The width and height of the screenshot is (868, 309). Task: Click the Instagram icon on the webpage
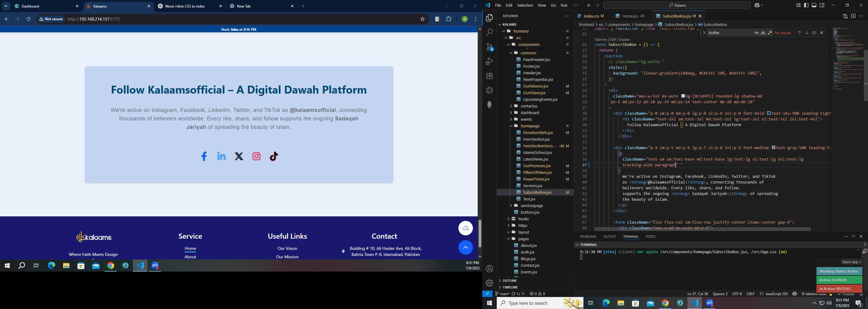pos(256,156)
